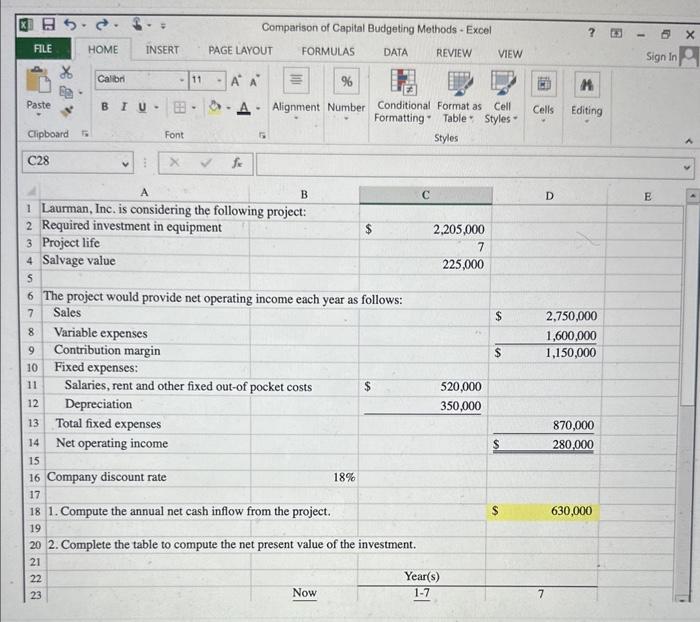Screen dimensions: 700x622
Task: Click the user avatar icon beside Sign In
Action: point(689,57)
